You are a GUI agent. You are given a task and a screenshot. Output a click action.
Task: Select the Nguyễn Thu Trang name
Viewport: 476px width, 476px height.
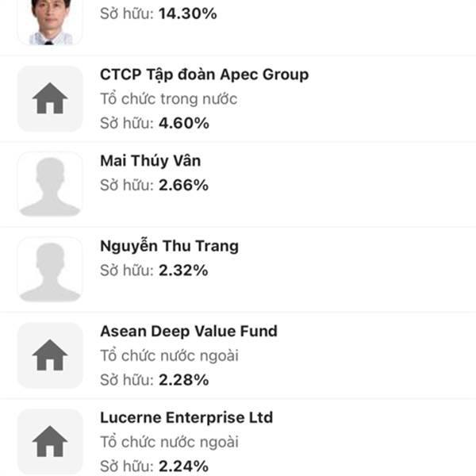(x=169, y=246)
